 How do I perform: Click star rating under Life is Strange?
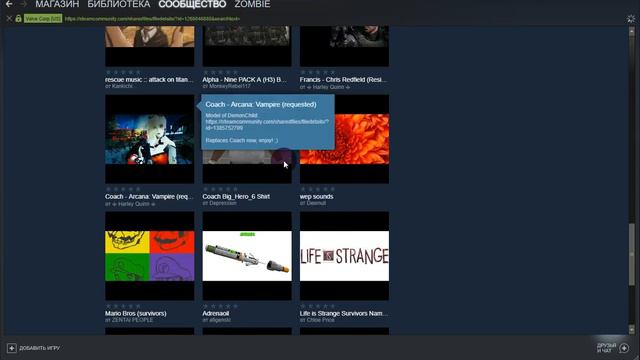pos(318,306)
